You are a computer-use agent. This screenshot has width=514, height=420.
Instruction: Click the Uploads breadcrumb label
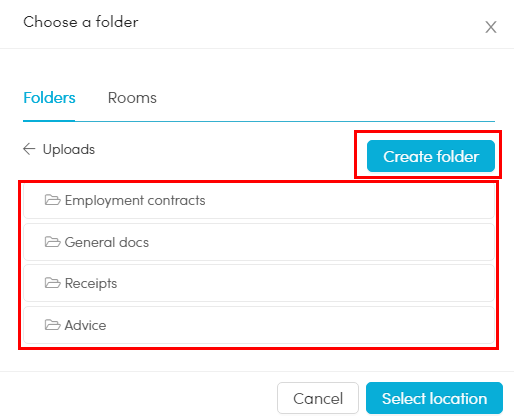69,149
